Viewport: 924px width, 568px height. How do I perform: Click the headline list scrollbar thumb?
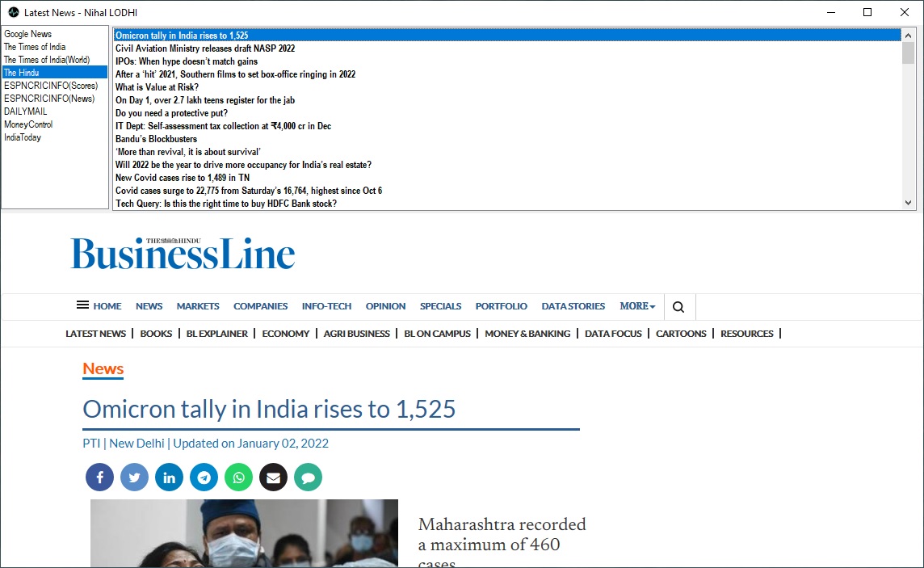[x=908, y=53]
